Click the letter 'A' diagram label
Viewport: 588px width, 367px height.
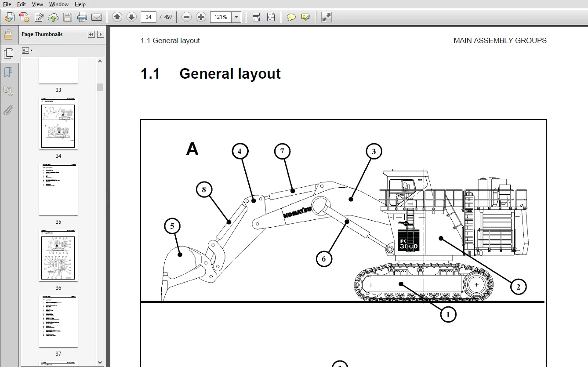point(192,149)
